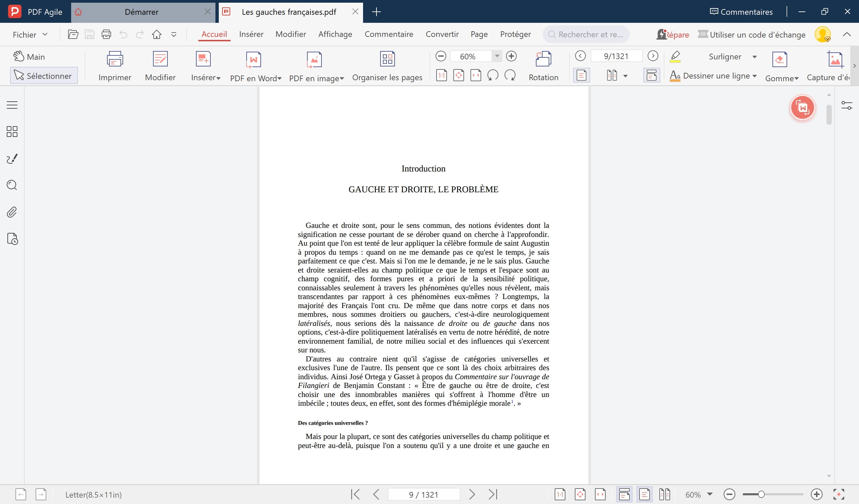The image size is (859, 504).
Task: Collapse the ribbon with chevron
Action: [847, 35]
